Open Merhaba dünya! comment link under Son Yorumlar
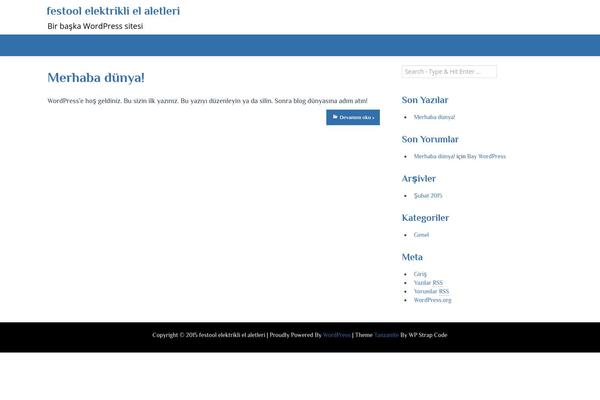Viewport: 600px width, 400px height. 434,156
